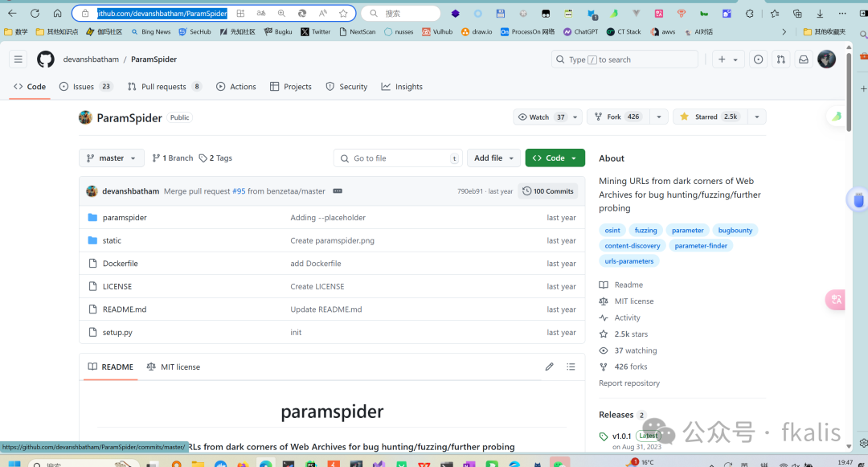Open the user profile avatar menu
Screen dimensions: 868x467
826,59
